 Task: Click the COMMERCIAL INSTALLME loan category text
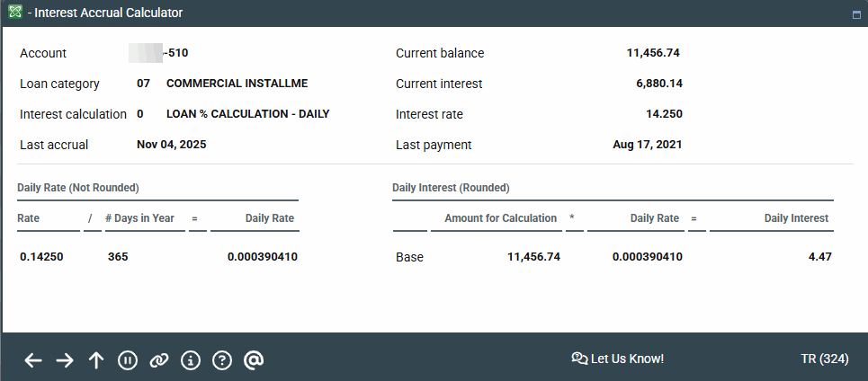coord(237,84)
